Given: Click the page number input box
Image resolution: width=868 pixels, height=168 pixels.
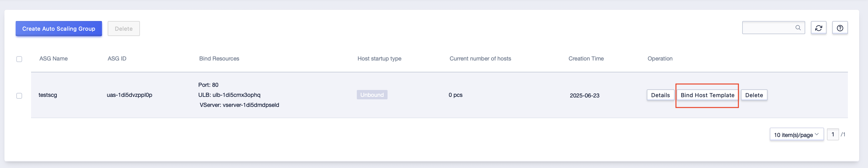Looking at the screenshot, I should tap(833, 134).
